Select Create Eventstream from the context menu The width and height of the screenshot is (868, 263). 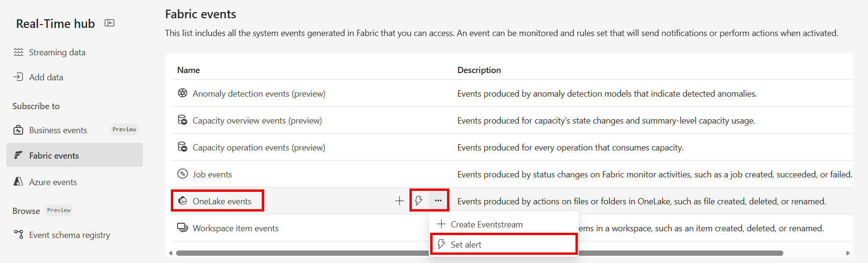(486, 225)
